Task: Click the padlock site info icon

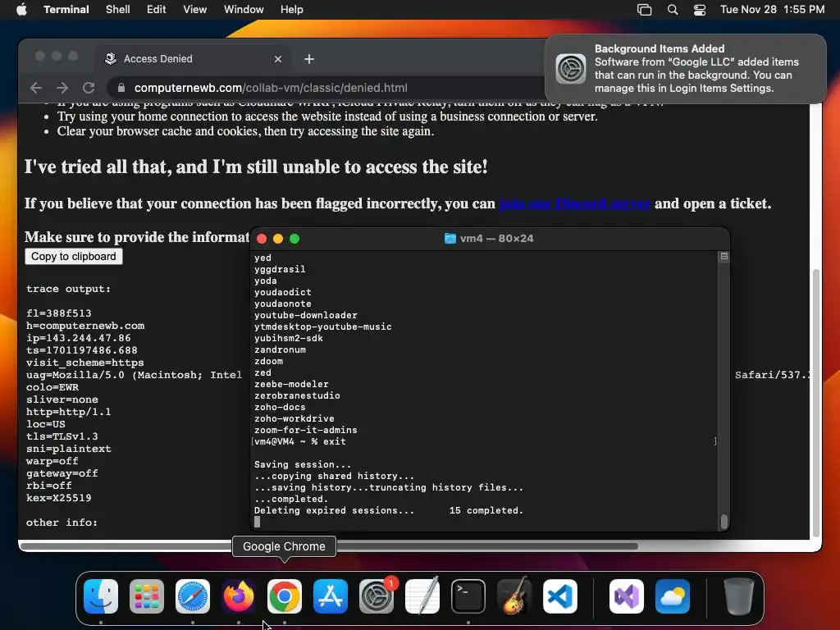Action: pyautogui.click(x=121, y=87)
